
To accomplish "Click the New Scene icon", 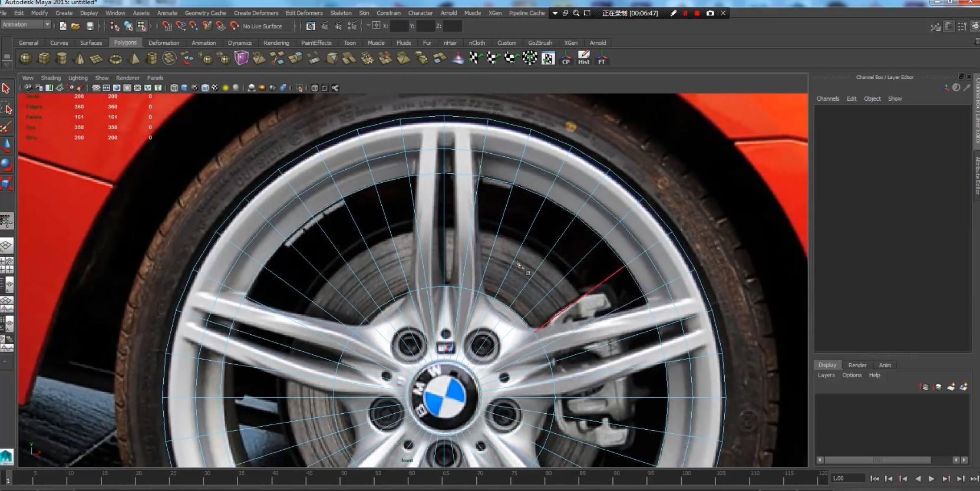I will point(63,26).
